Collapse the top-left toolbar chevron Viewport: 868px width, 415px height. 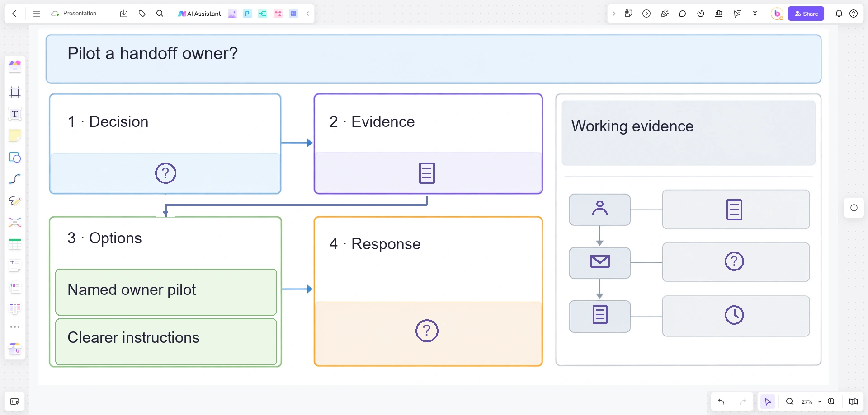308,14
